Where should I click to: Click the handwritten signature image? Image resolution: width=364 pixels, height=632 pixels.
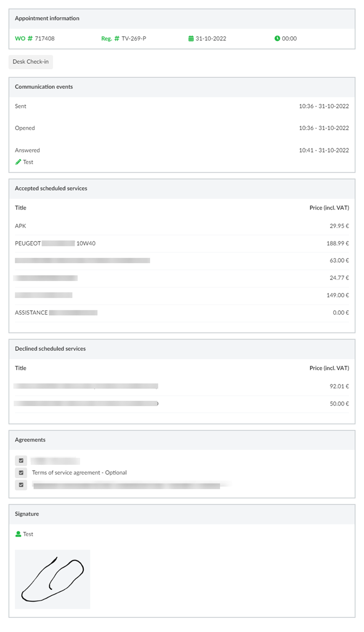click(x=52, y=579)
